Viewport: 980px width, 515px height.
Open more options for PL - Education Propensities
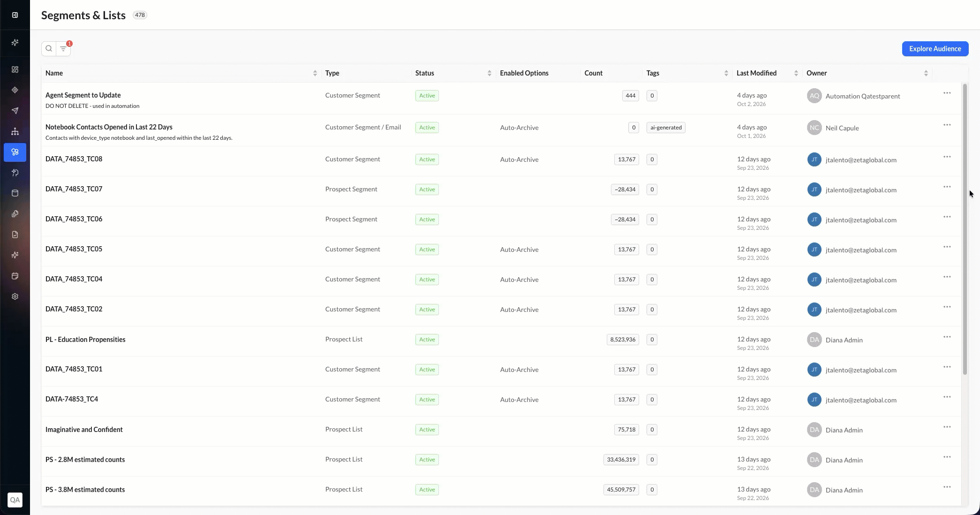click(x=947, y=337)
